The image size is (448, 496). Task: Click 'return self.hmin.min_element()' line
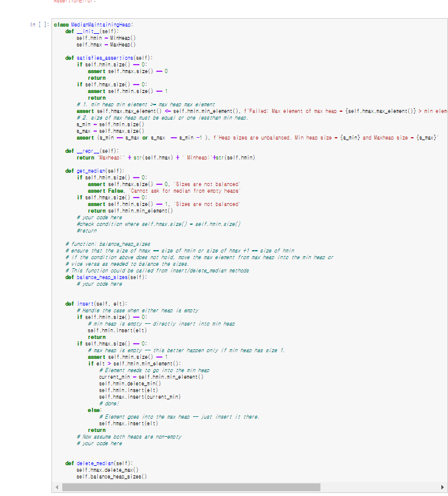[x=131, y=211]
